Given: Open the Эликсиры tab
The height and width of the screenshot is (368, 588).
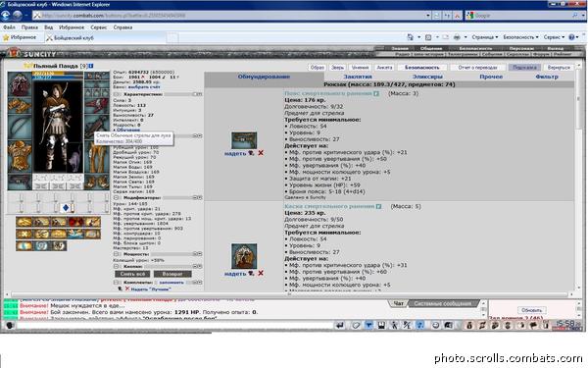Looking at the screenshot, I should point(427,77).
